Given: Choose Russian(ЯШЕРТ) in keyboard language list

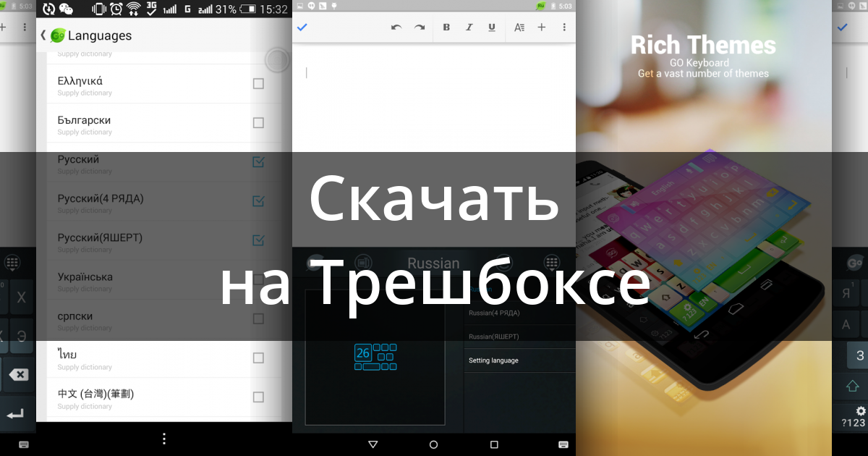Looking at the screenshot, I should [x=519, y=337].
